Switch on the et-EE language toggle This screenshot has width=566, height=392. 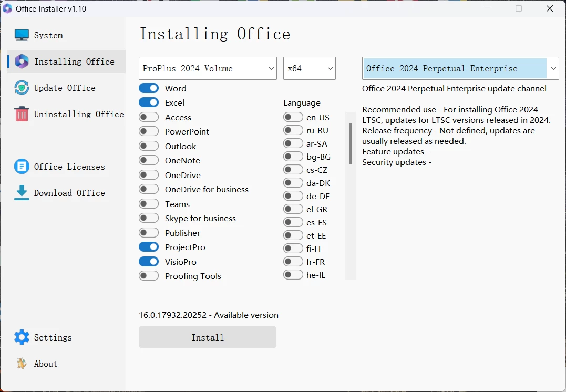[x=293, y=235]
